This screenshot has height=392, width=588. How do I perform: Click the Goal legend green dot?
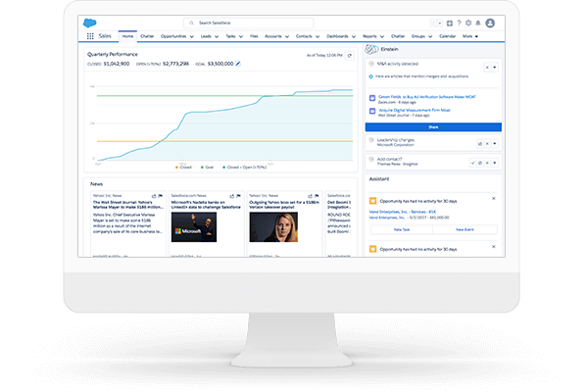point(202,168)
